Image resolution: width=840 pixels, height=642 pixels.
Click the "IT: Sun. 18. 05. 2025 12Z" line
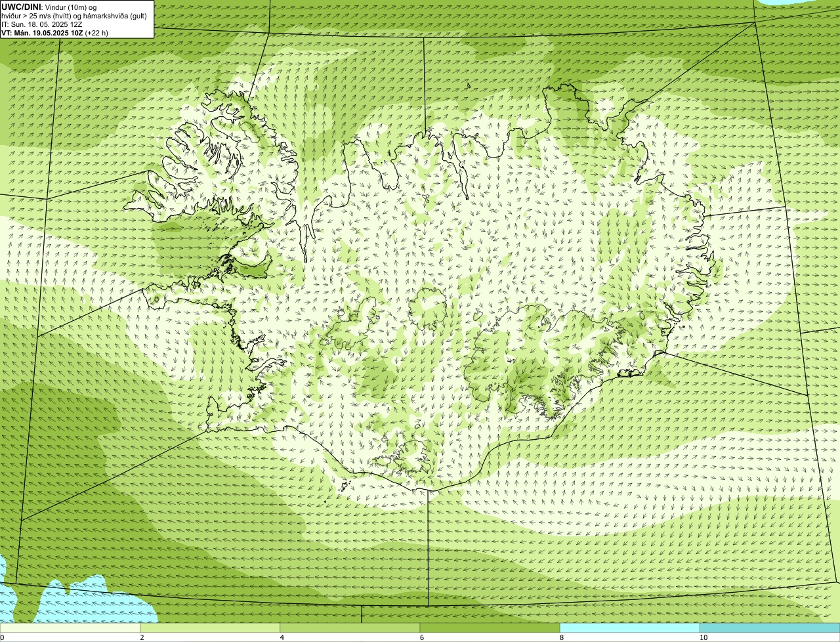(42, 24)
